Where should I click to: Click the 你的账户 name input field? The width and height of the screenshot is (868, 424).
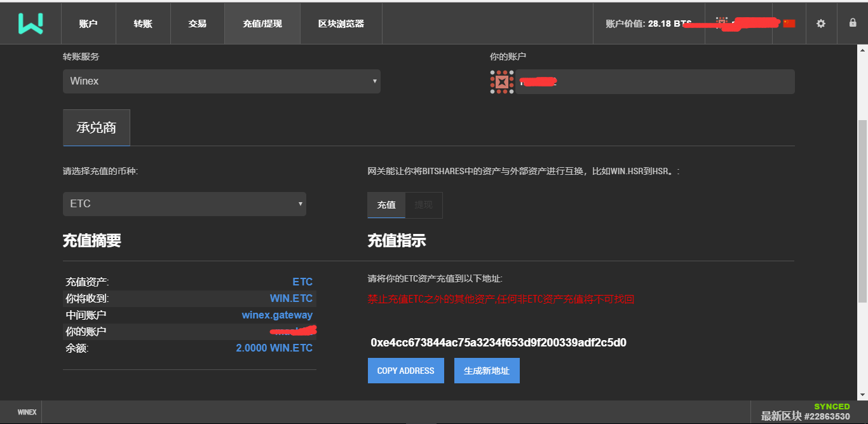point(654,82)
